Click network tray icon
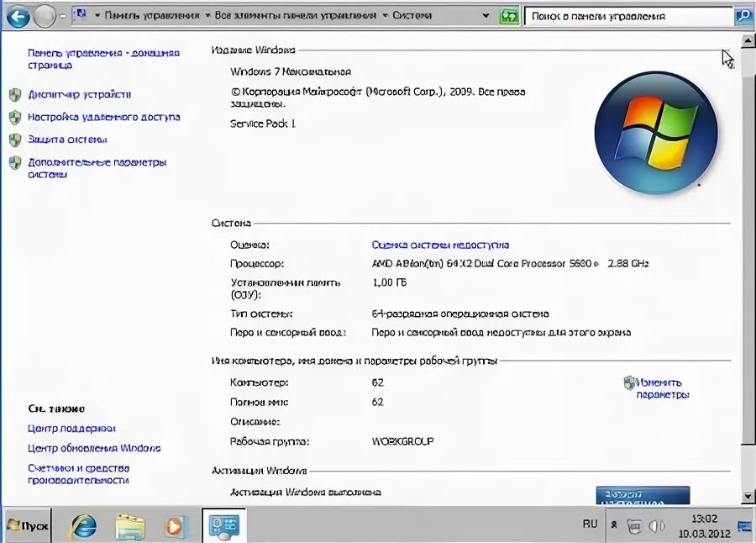 (x=634, y=525)
